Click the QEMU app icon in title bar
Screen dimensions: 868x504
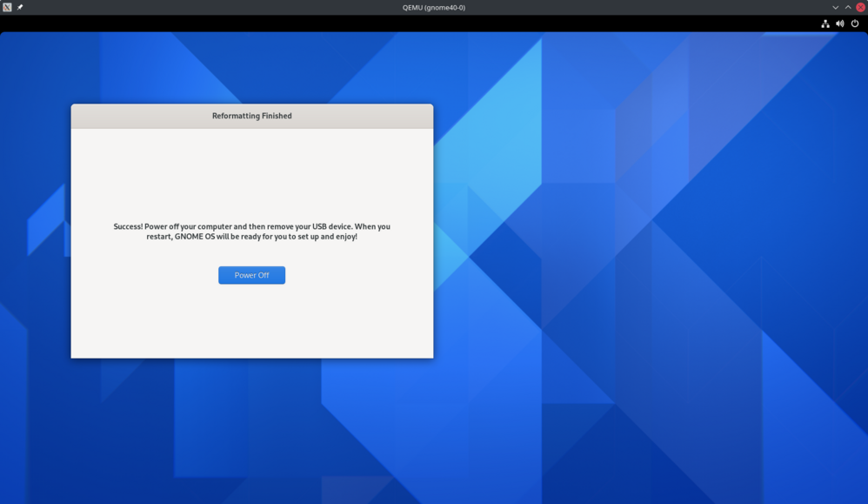[x=7, y=7]
